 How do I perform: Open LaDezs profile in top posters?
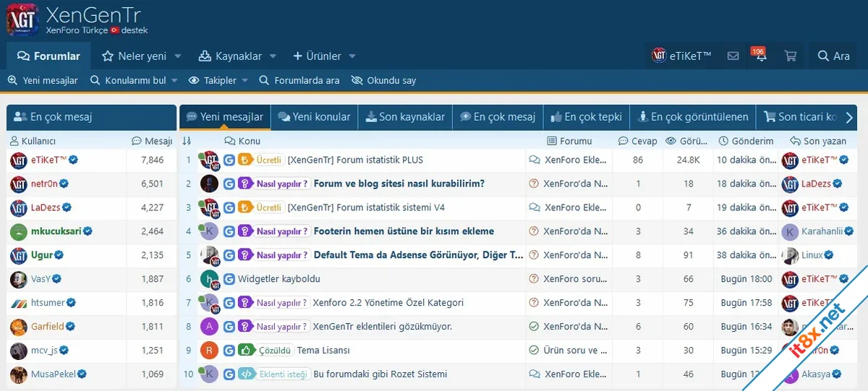pyautogui.click(x=46, y=207)
